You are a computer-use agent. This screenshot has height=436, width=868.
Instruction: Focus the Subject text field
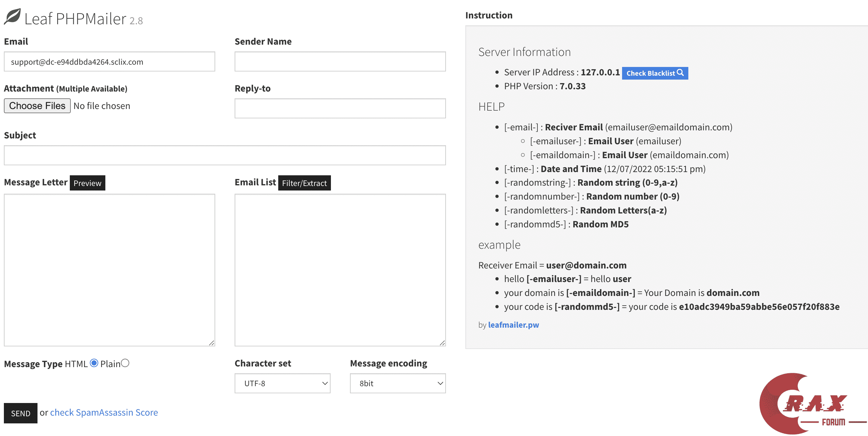[x=224, y=156]
